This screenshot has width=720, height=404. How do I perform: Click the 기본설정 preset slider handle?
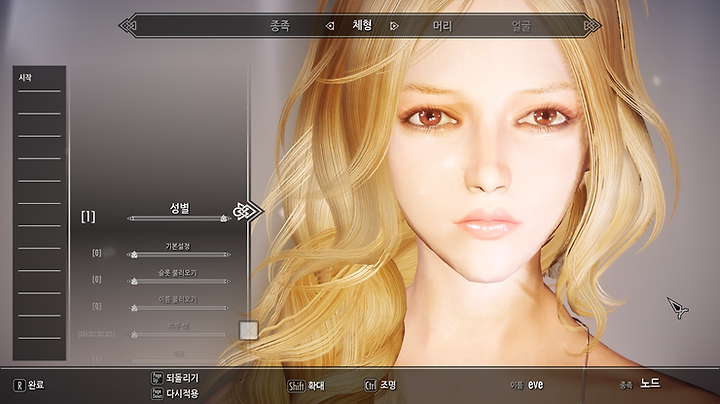134,254
